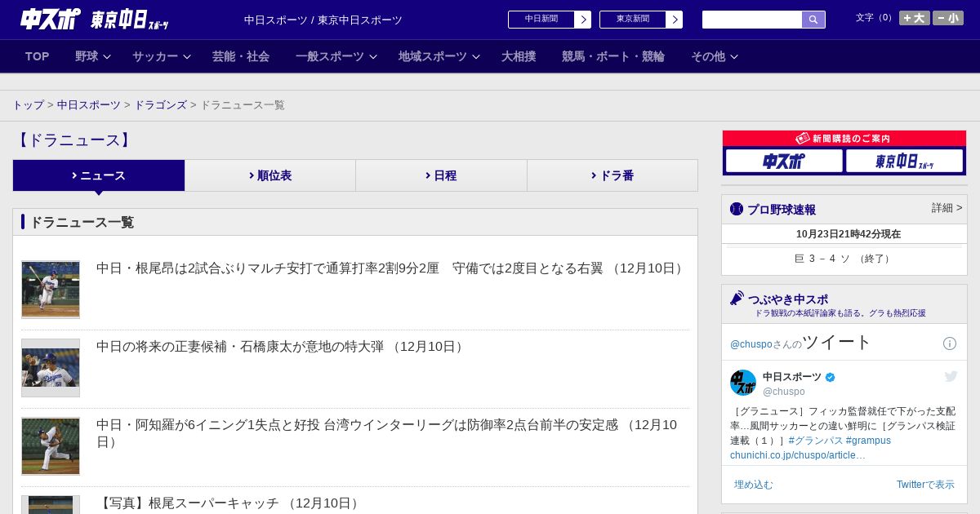This screenshot has height=514, width=980.
Task: Open 詳細 > for pro baseball scores
Action: (947, 208)
